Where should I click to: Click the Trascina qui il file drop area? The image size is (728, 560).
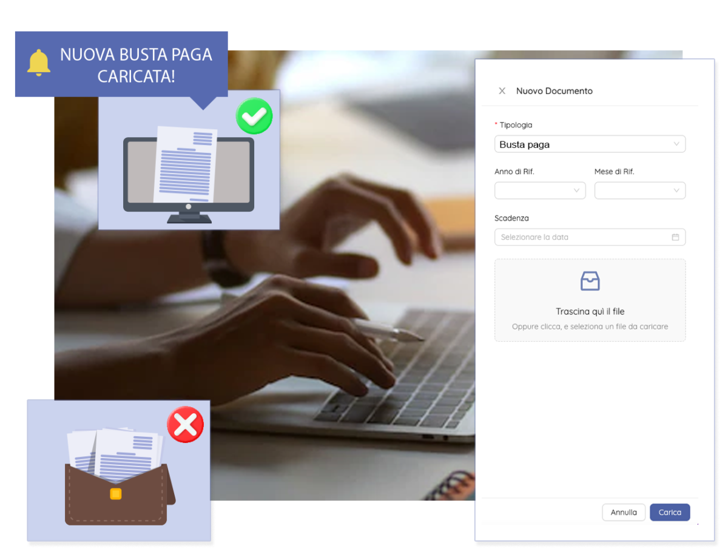tap(590, 300)
